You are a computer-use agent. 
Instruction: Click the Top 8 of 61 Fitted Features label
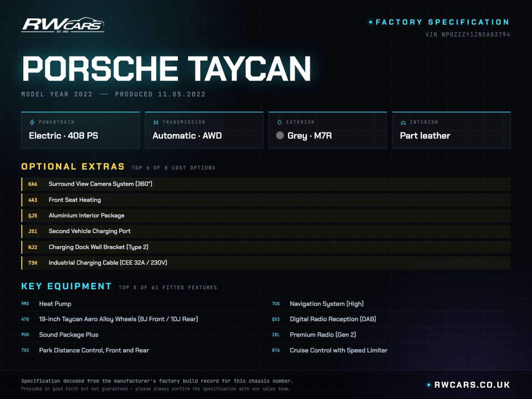pos(168,288)
